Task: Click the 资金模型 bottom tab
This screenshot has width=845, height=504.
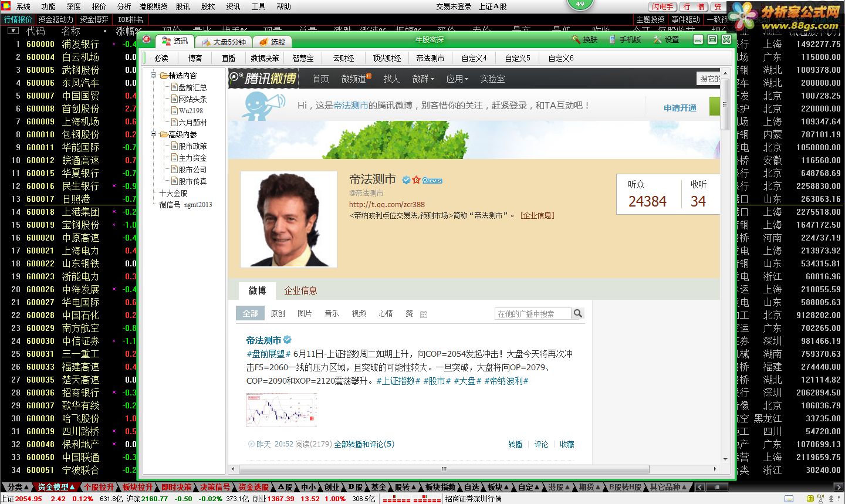Action: (x=56, y=487)
